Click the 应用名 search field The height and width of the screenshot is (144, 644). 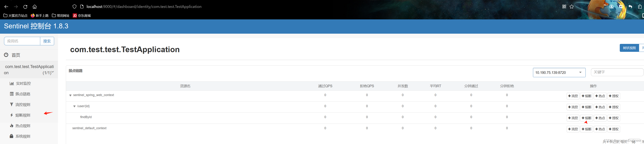coord(22,41)
